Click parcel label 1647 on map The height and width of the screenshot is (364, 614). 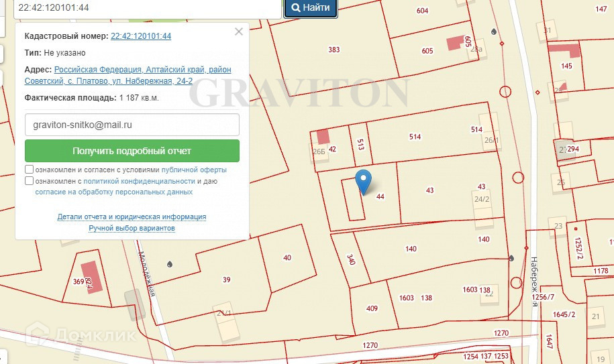click(x=549, y=341)
